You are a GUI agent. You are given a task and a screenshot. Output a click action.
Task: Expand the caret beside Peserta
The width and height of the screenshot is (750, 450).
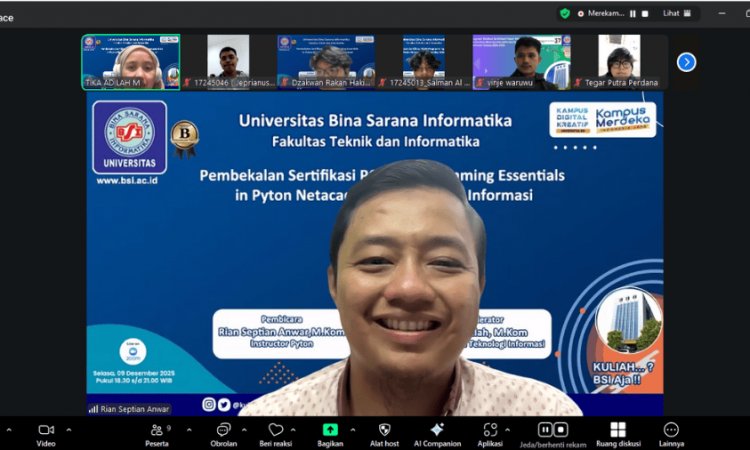[189, 430]
